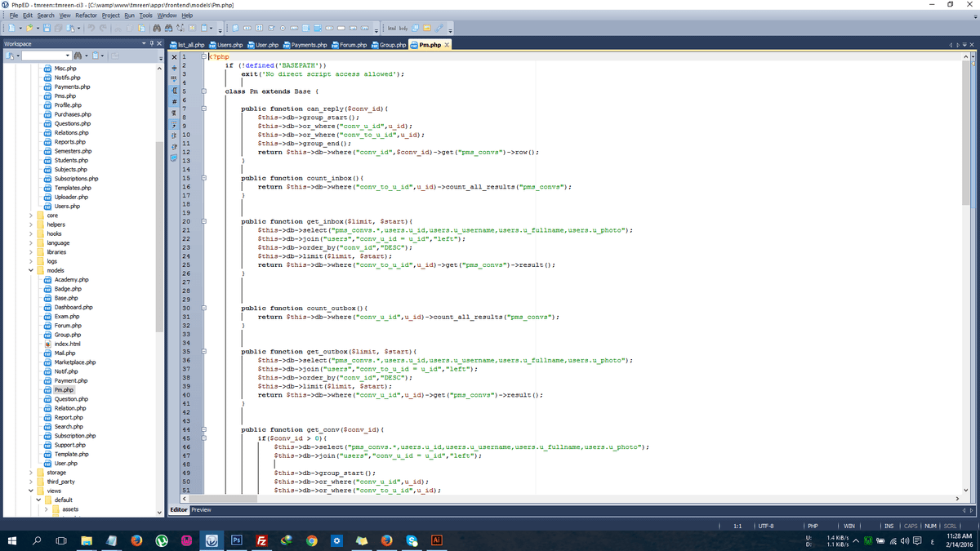980x551 pixels.
Task: Open the Refactor menu
Action: point(86,16)
